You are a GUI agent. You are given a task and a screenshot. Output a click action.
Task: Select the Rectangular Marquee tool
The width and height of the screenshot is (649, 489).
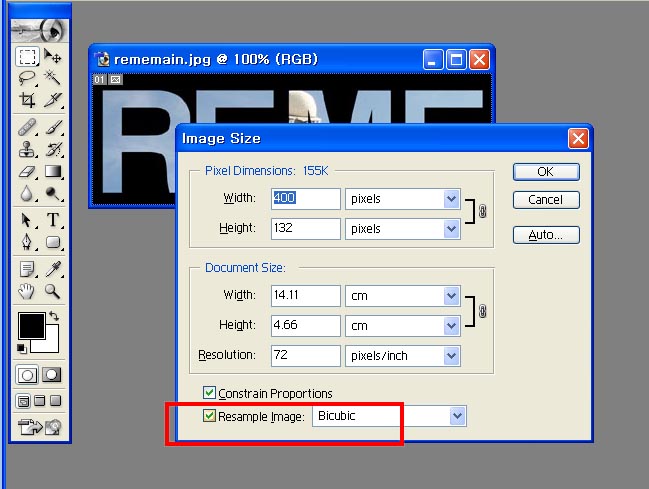pyautogui.click(x=27, y=56)
